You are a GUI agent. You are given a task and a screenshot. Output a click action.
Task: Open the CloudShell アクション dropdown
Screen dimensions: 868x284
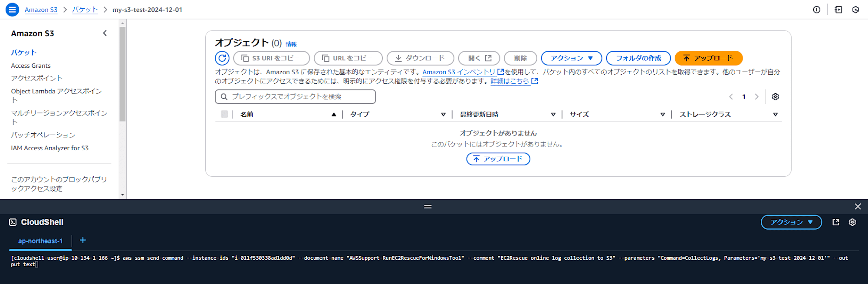(x=792, y=222)
